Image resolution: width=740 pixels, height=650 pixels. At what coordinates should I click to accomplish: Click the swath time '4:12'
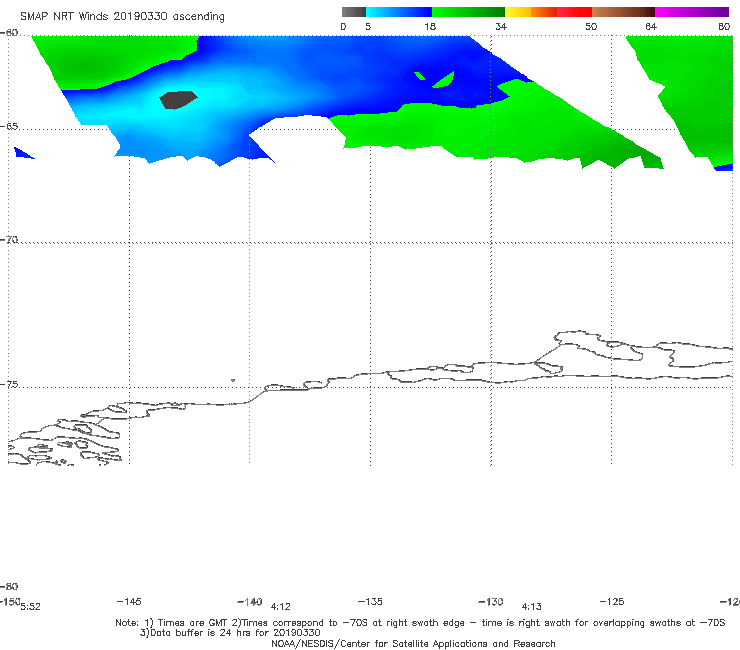pyautogui.click(x=280, y=607)
